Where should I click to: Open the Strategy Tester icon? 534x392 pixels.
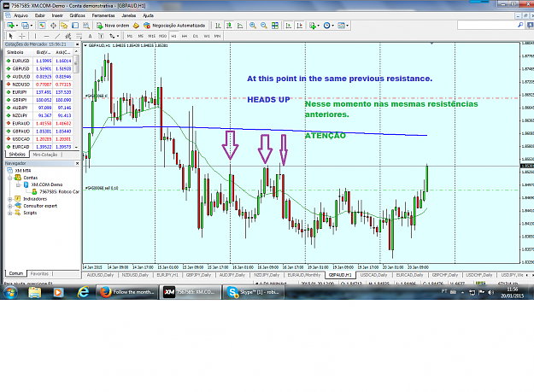86,26
